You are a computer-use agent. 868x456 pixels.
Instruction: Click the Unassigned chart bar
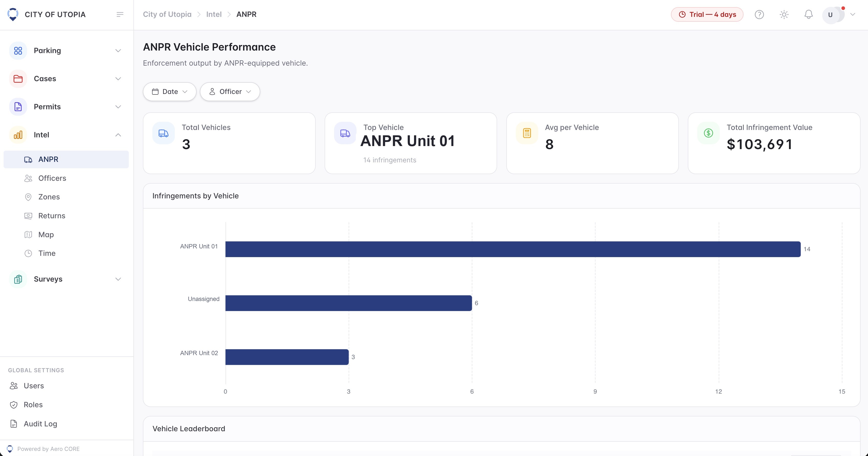tap(348, 303)
